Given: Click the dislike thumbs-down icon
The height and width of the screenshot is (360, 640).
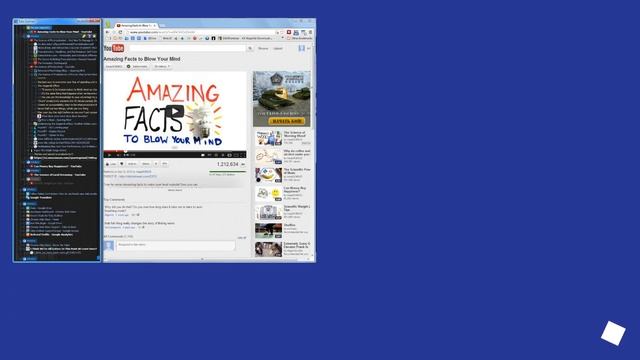Looking at the screenshot, I should tap(122, 164).
